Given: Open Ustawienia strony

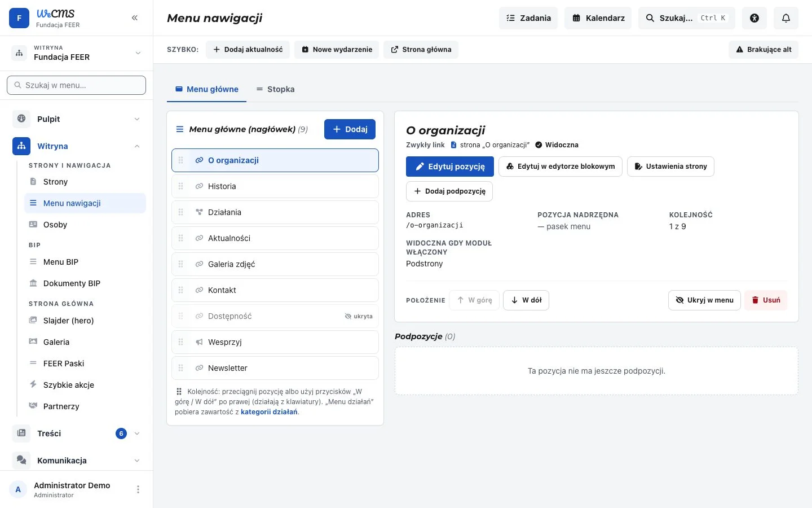Looking at the screenshot, I should (x=670, y=167).
